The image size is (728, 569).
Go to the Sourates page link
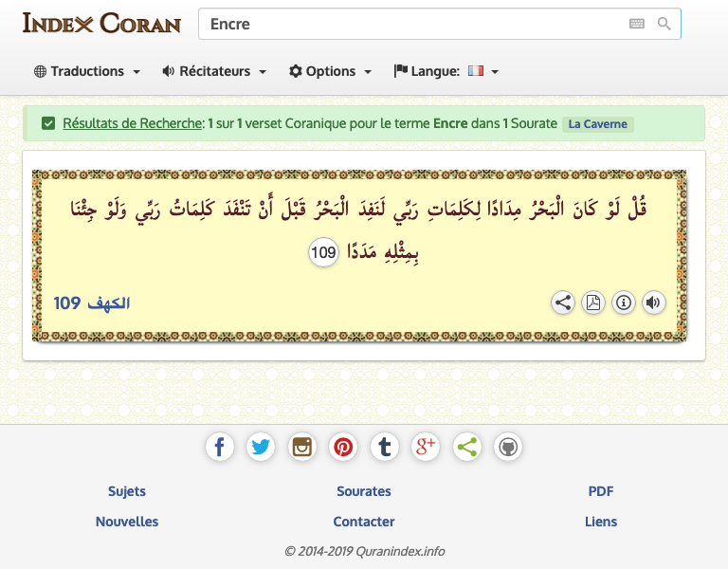[364, 491]
